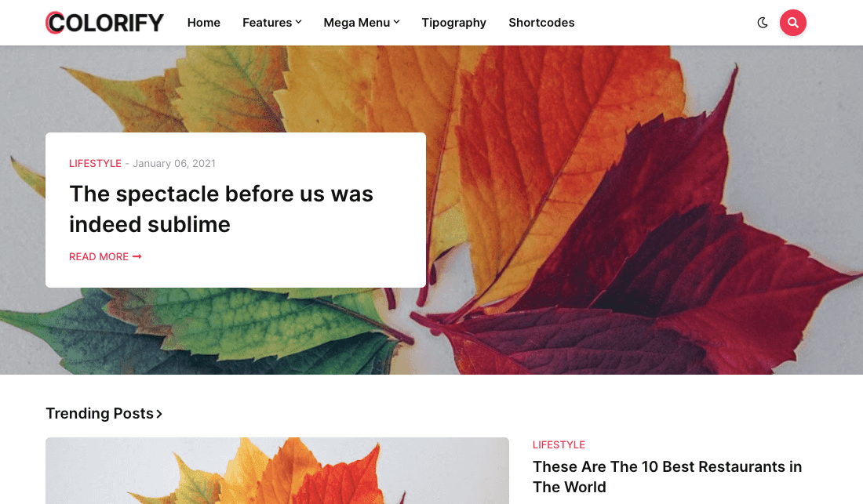Expand the Mega Menu dropdown arrow
Viewport: 863px width, 504px height.
point(396,22)
